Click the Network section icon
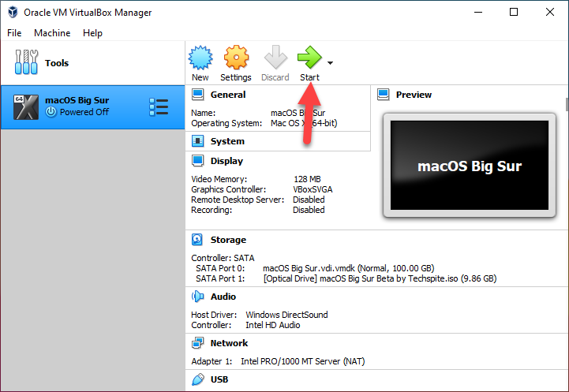Viewport: 569px width, 392px height. [x=198, y=343]
